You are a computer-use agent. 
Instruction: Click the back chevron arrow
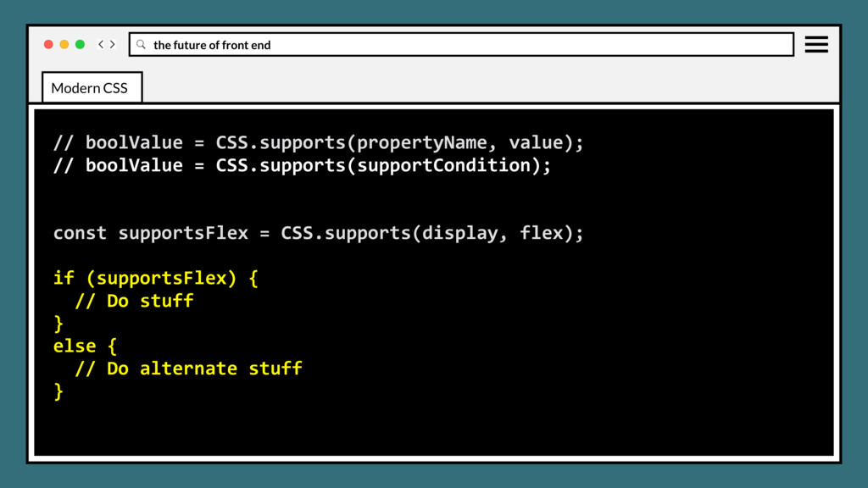pos(101,44)
